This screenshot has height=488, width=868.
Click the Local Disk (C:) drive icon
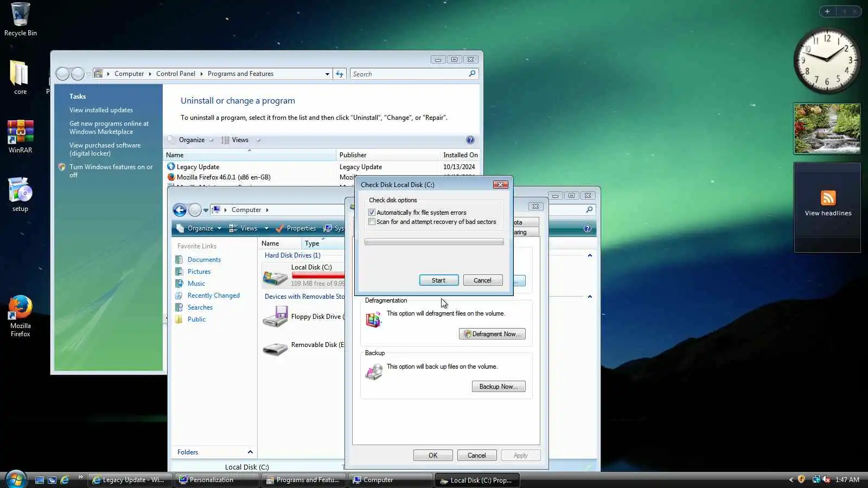point(275,276)
